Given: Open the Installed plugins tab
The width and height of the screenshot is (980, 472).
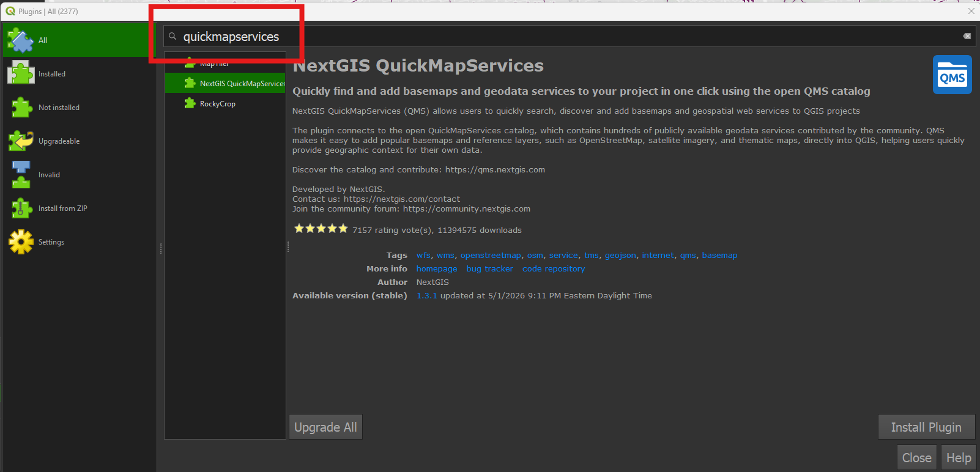Looking at the screenshot, I should coord(80,74).
